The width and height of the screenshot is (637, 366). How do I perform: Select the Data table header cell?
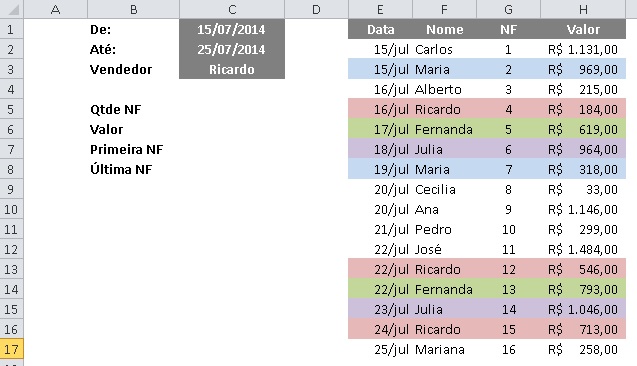380,29
